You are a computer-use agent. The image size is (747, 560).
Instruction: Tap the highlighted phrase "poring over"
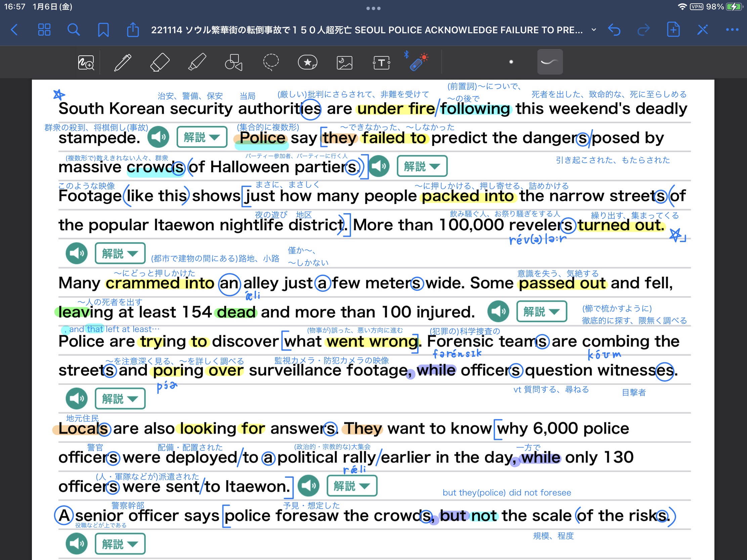(x=198, y=371)
